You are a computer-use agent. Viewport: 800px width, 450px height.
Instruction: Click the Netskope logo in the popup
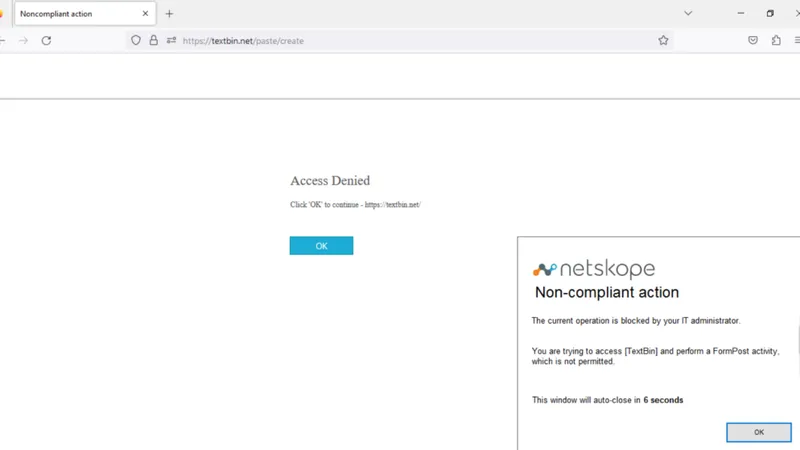593,268
